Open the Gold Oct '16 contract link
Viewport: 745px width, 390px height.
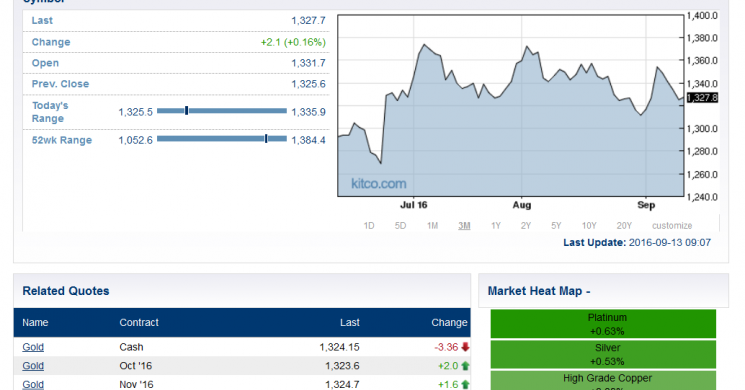point(33,366)
